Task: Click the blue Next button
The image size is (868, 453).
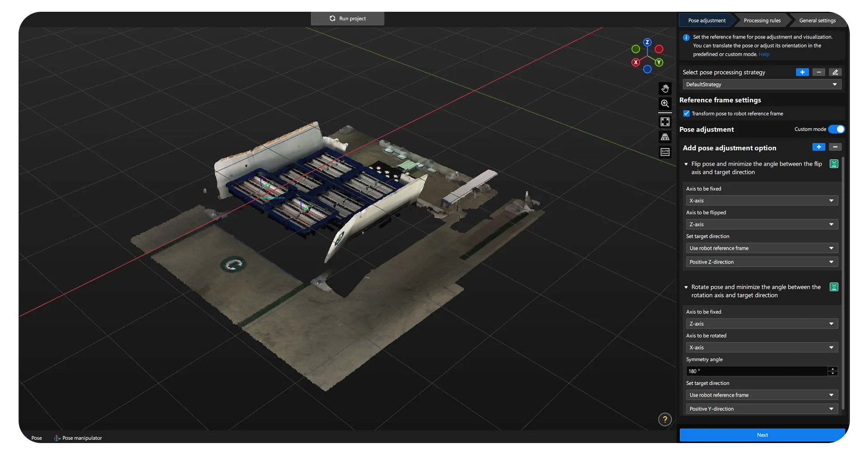Action: [762, 435]
